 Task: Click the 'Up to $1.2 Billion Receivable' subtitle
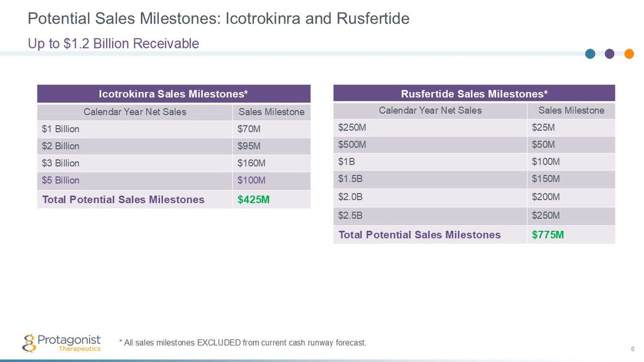pos(113,43)
